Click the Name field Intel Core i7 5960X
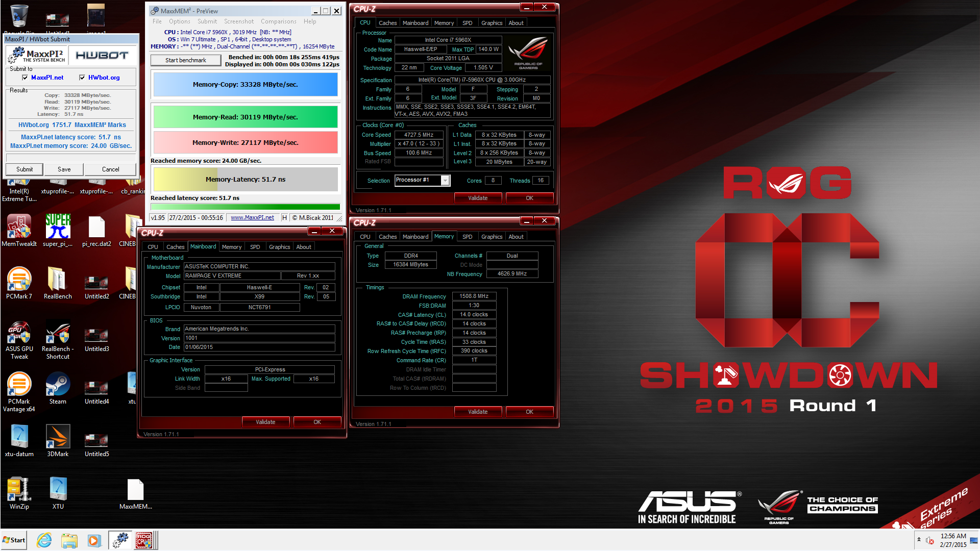This screenshot has width=980, height=551. pos(448,40)
